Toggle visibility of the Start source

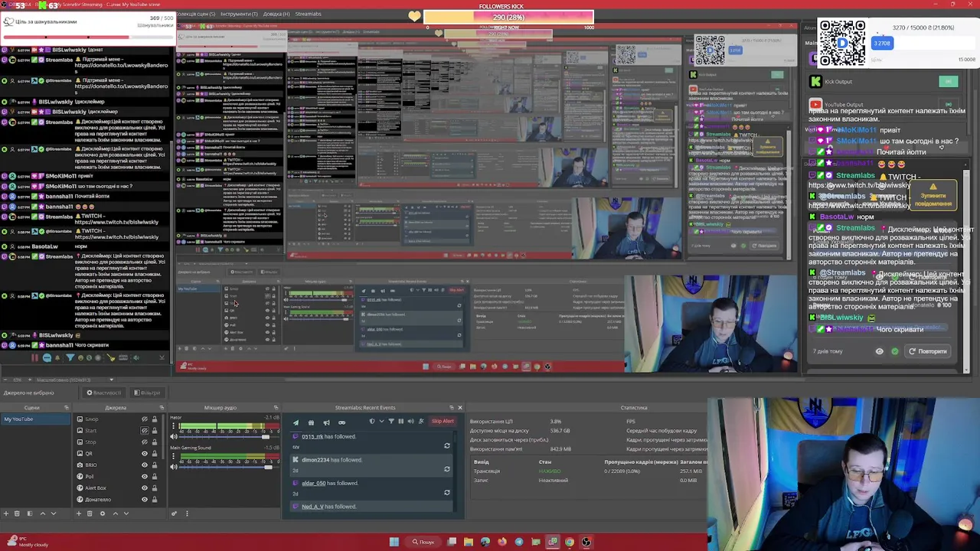point(145,431)
